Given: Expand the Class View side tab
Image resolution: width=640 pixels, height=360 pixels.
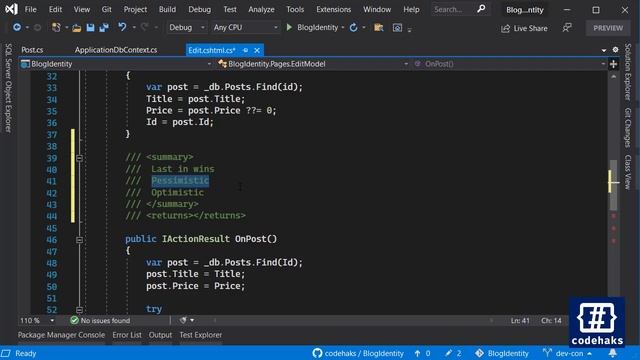Looking at the screenshot, I should pyautogui.click(x=628, y=172).
